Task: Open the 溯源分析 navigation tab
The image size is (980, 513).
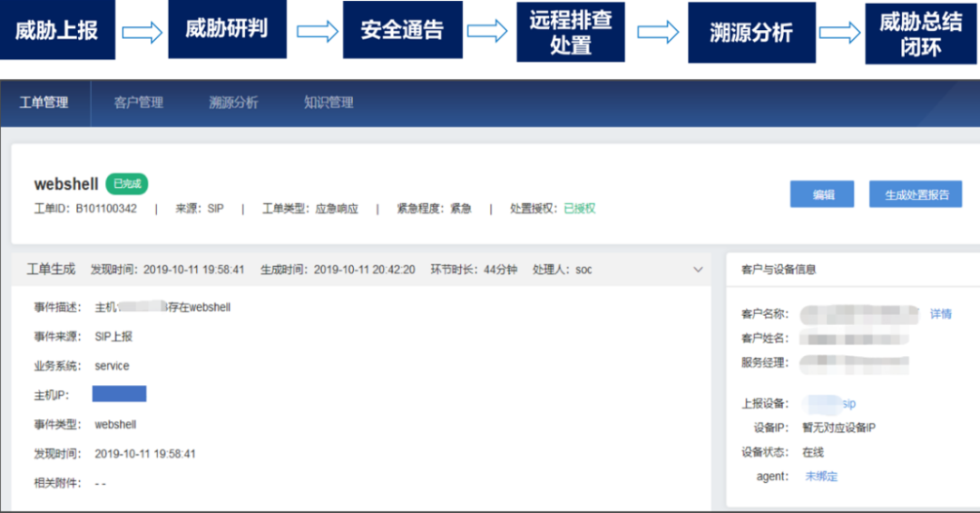Action: (233, 103)
